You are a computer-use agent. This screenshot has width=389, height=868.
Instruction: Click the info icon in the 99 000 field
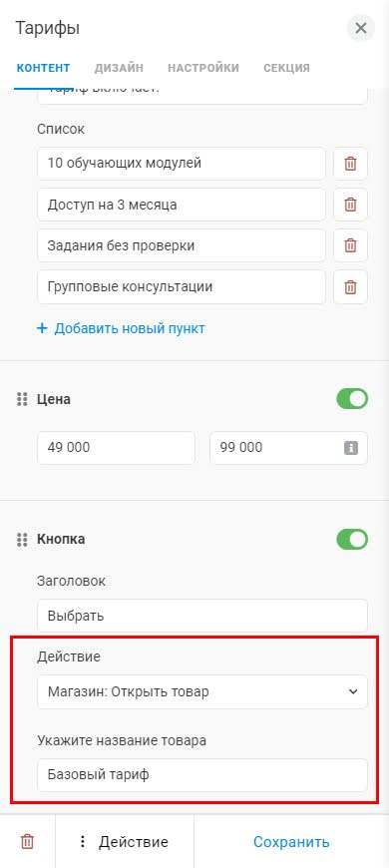pyautogui.click(x=351, y=448)
